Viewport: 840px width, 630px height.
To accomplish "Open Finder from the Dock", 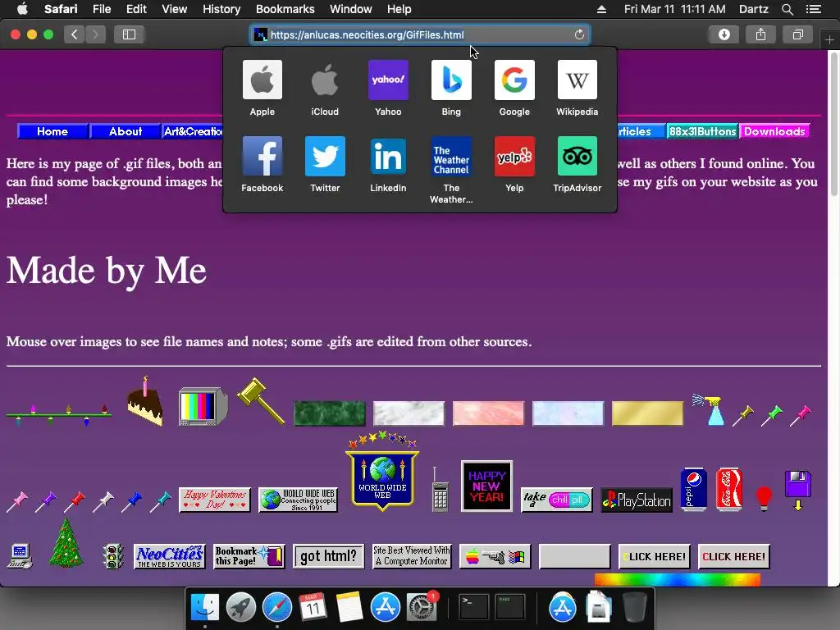I will 205,607.
